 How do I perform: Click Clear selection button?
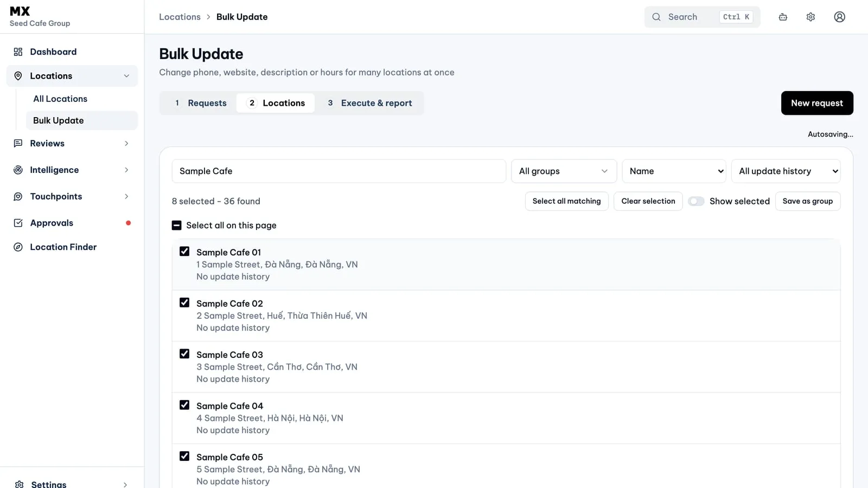coord(648,201)
